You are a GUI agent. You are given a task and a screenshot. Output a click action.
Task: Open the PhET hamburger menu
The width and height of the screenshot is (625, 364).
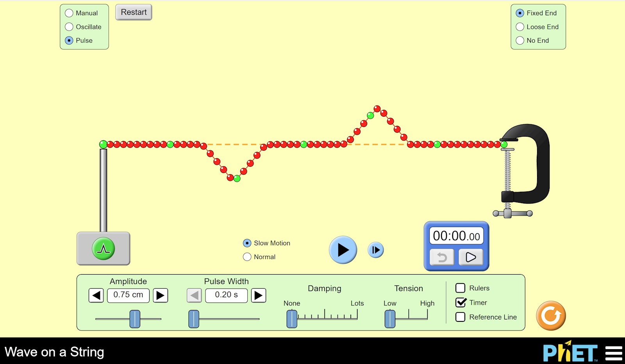[x=614, y=353]
